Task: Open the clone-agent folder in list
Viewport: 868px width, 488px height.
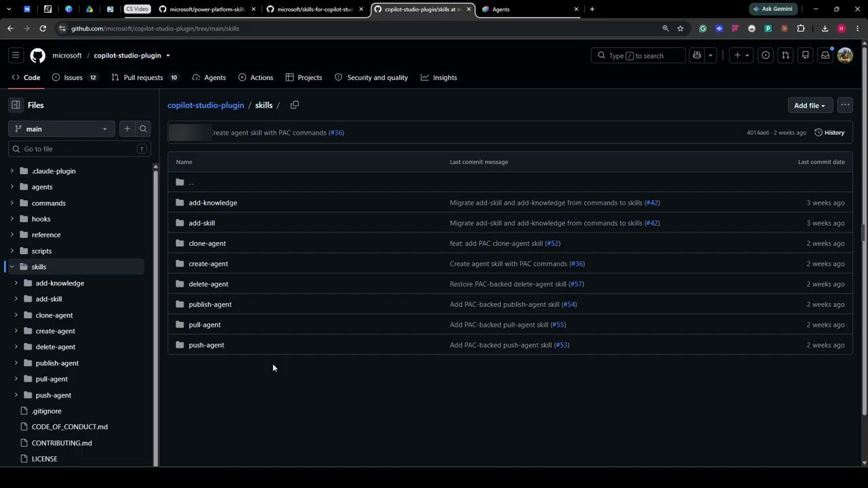Action: click(x=207, y=243)
